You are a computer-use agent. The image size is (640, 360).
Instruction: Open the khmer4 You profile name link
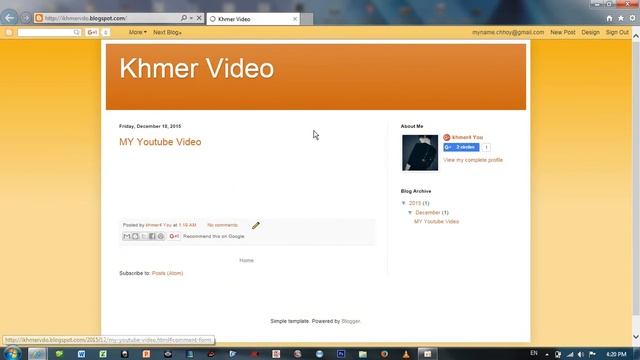467,137
